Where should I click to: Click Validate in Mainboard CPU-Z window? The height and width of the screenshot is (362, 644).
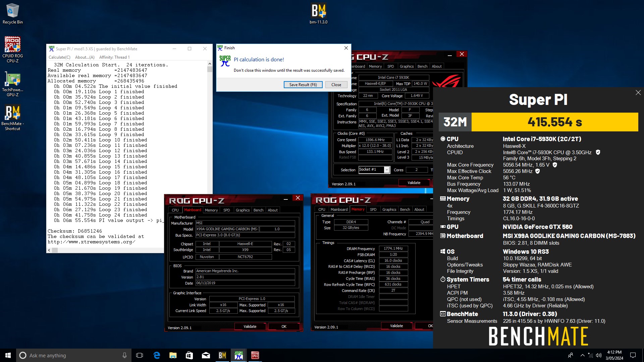pos(250,326)
